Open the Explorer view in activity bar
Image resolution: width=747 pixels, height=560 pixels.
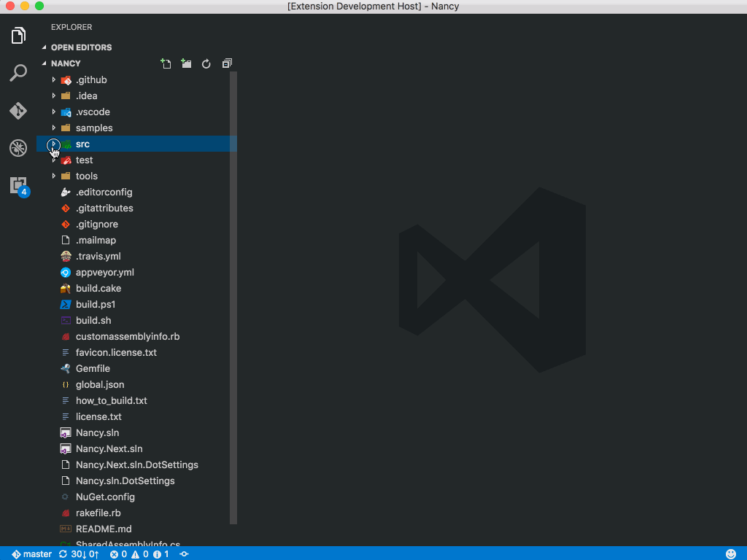[x=18, y=36]
